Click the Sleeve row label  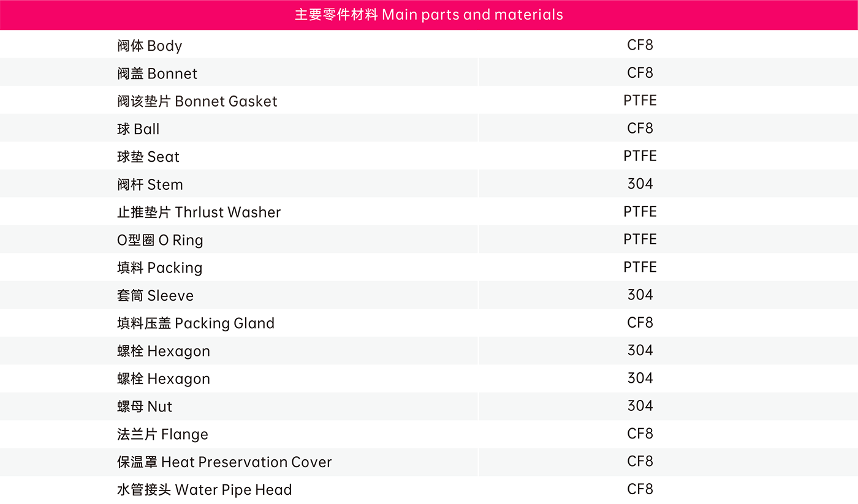pyautogui.click(x=155, y=296)
